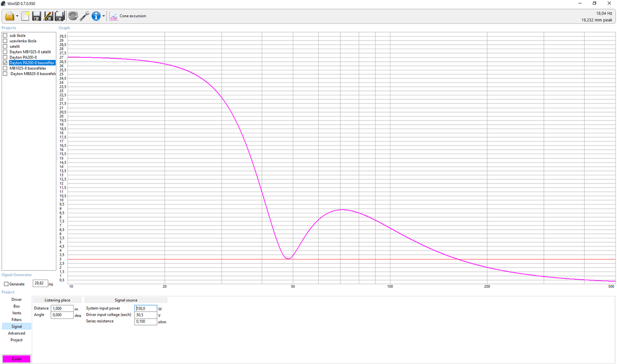The image size is (617, 364).
Task: Switch to the Driver tab
Action: [16, 299]
